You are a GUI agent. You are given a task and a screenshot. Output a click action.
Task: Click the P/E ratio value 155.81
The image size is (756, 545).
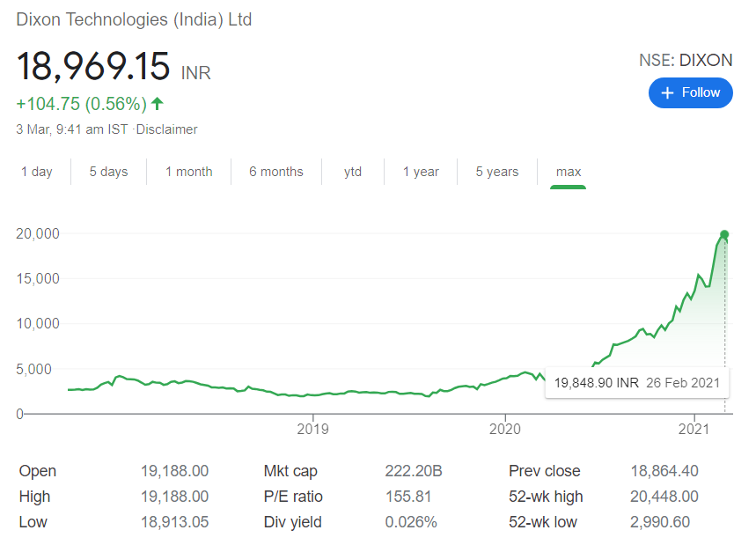tap(408, 497)
